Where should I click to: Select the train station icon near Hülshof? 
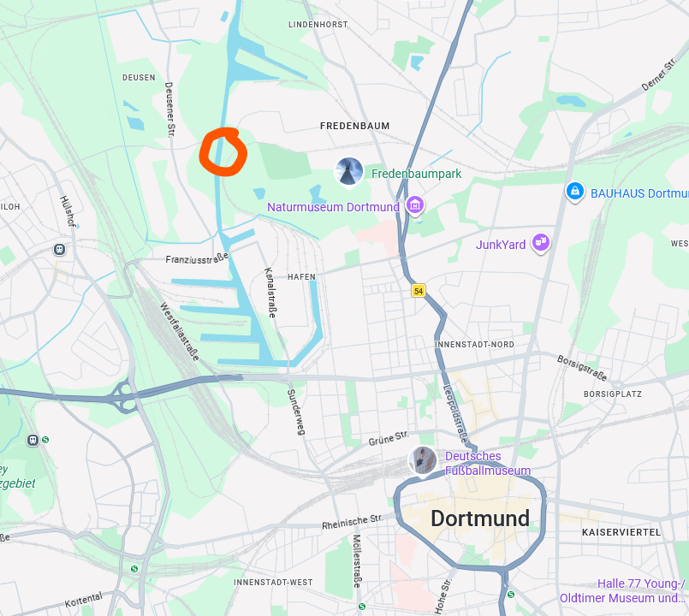pos(59,250)
